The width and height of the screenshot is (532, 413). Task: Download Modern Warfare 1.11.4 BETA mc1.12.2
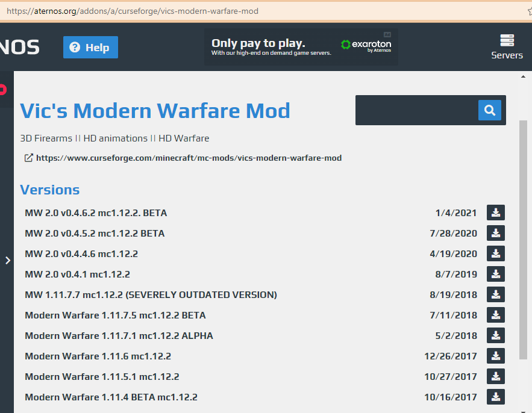[x=496, y=397]
